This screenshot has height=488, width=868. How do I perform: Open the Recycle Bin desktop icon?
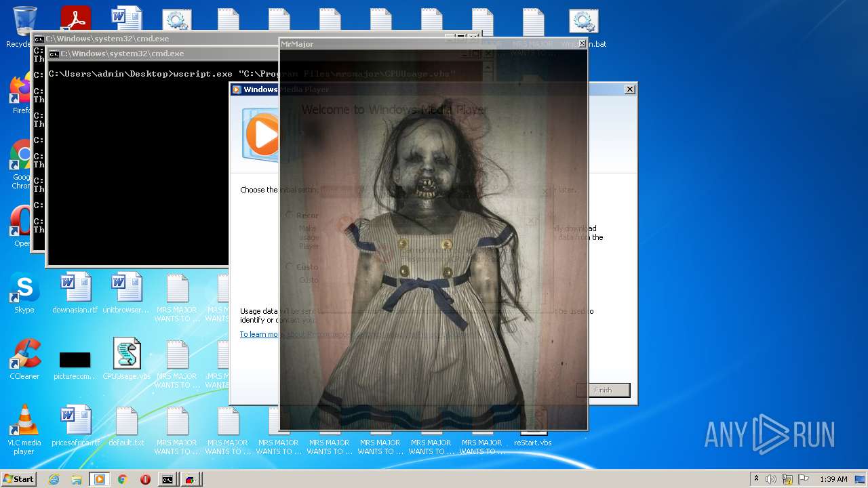tap(24, 25)
